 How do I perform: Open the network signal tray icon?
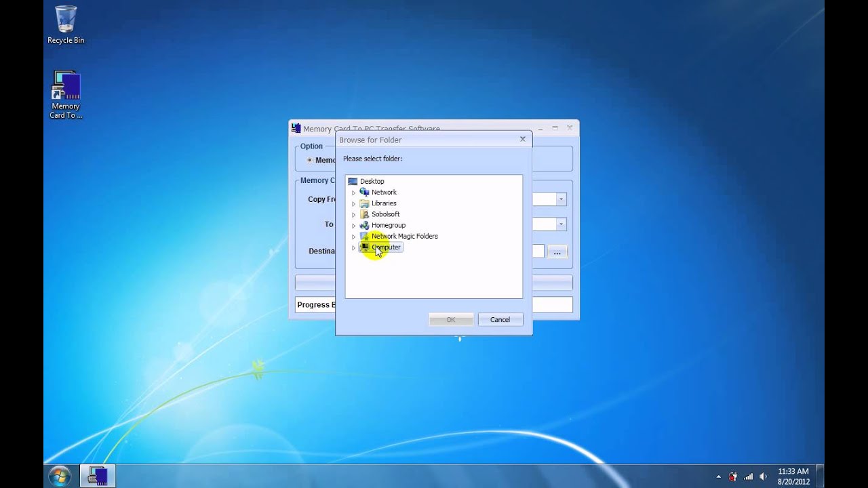tap(748, 476)
